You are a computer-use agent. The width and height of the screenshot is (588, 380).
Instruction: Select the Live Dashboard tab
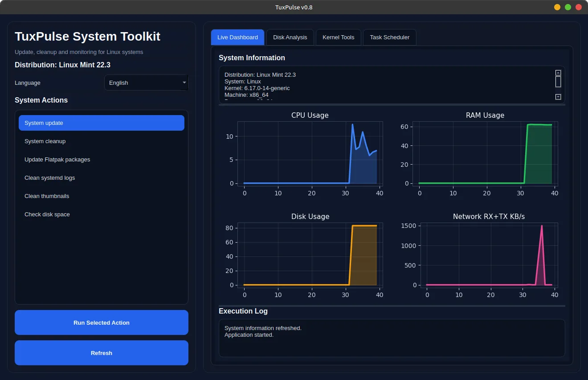[x=237, y=37]
